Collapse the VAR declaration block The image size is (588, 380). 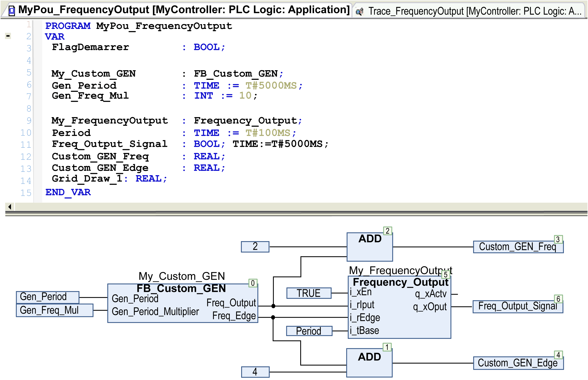pos(8,36)
